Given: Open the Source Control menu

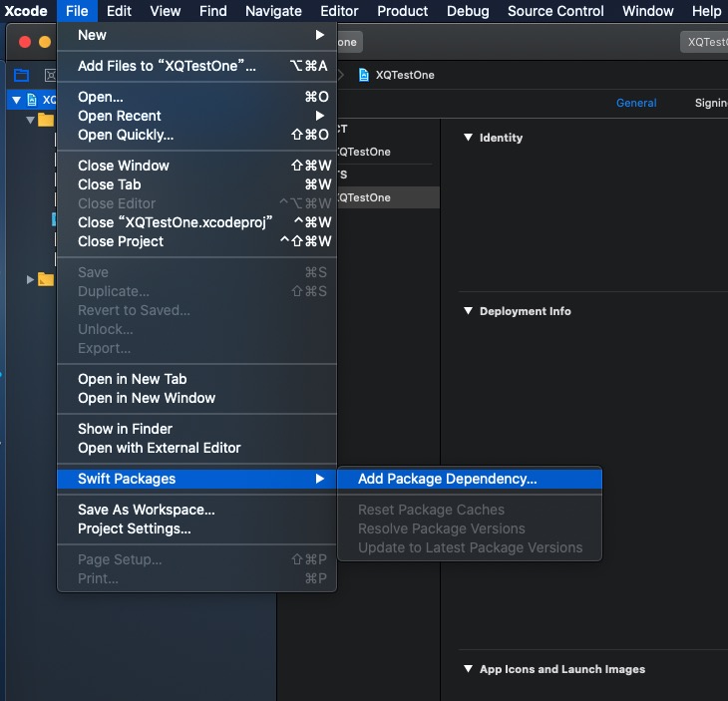Looking at the screenshot, I should click(555, 11).
